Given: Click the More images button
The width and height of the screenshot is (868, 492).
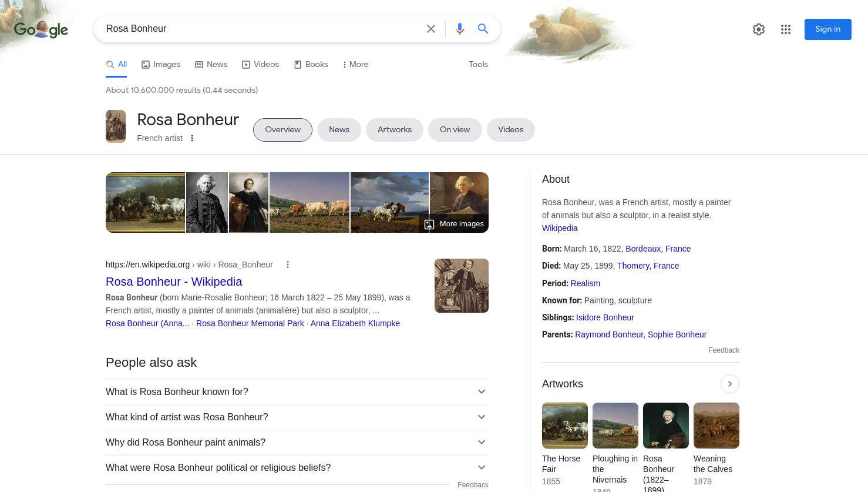Looking at the screenshot, I should 454,224.
